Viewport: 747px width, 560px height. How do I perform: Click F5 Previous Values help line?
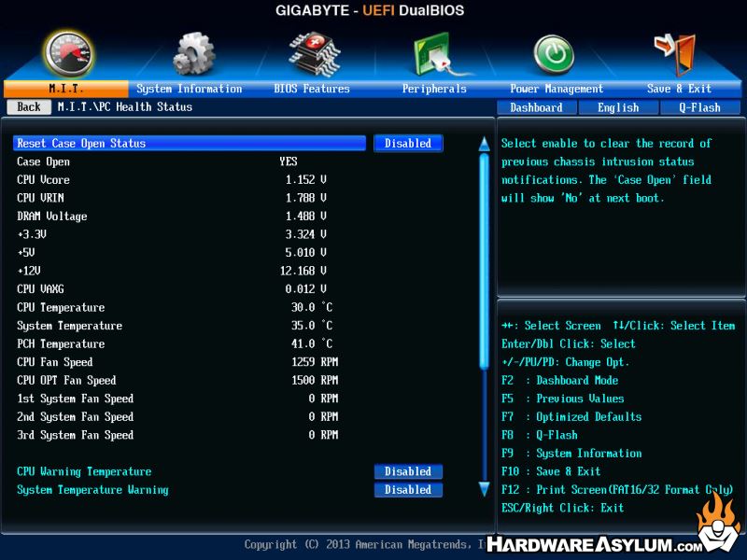click(x=563, y=399)
